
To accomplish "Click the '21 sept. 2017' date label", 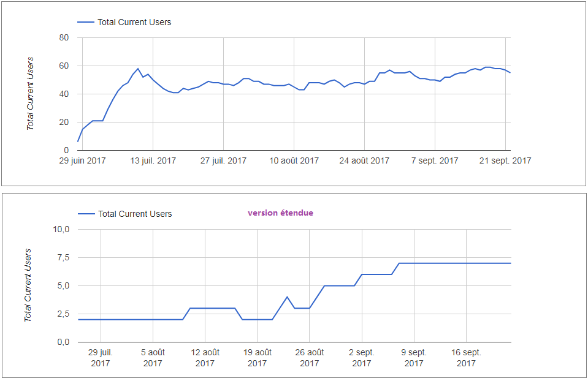I will 505,161.
